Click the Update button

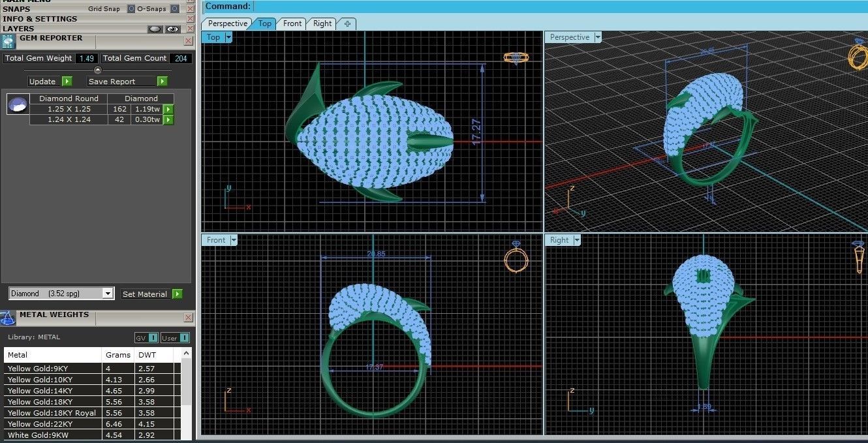[42, 82]
